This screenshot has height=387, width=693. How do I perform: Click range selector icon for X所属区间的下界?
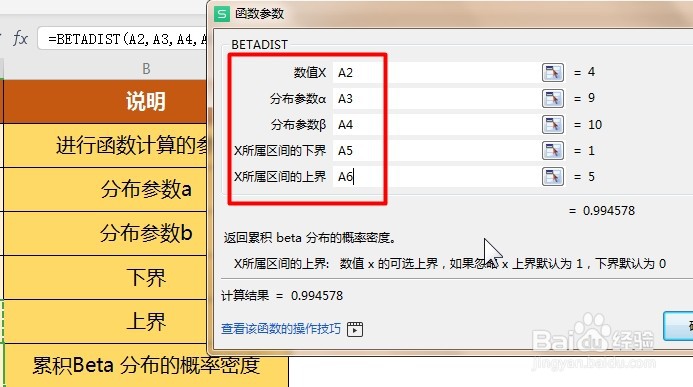(x=552, y=151)
